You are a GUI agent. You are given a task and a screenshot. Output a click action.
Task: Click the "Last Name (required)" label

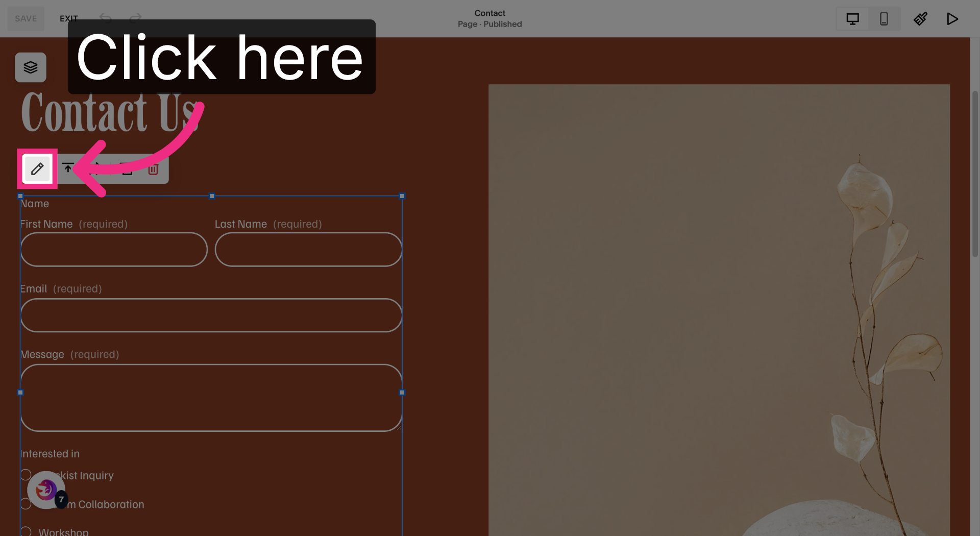pyautogui.click(x=268, y=224)
